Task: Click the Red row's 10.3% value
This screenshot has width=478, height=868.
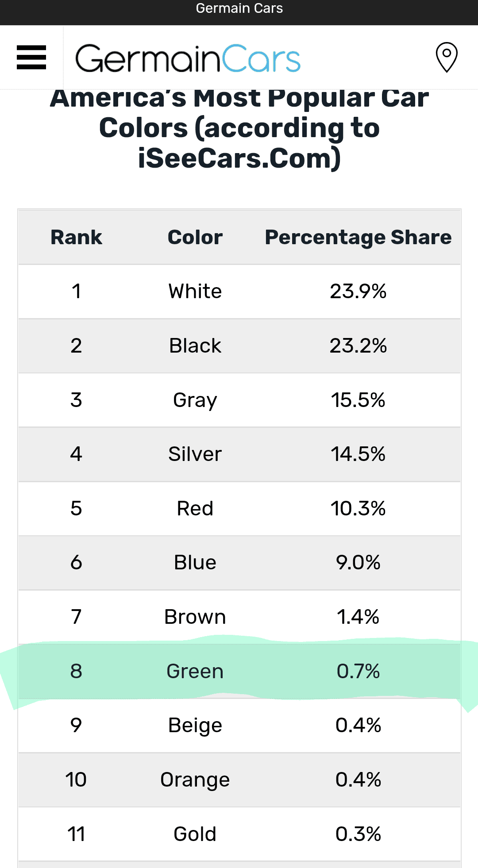Action: [x=358, y=508]
